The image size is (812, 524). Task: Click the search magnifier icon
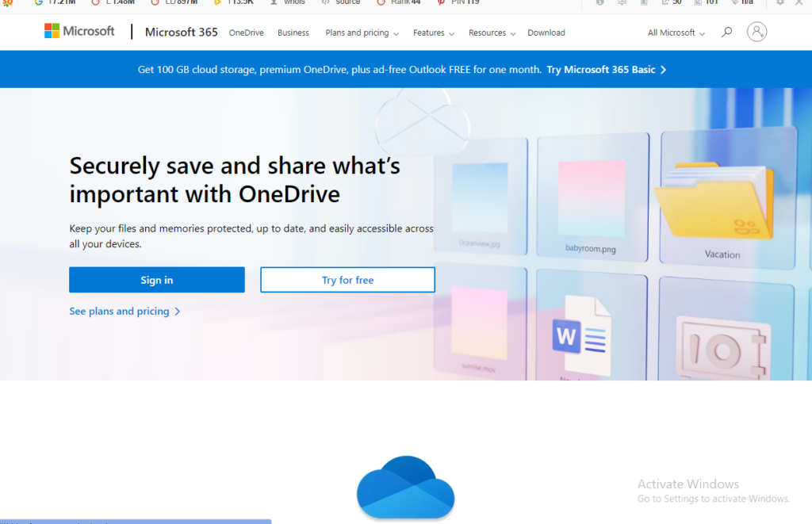pyautogui.click(x=727, y=32)
